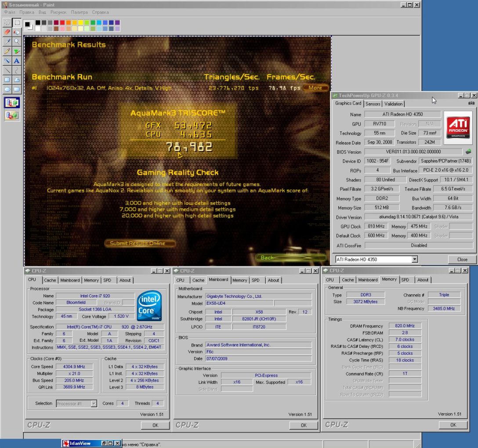Select the Curve tool in Paint
Screen dimensions: 478x448
pyautogui.click(x=17, y=70)
